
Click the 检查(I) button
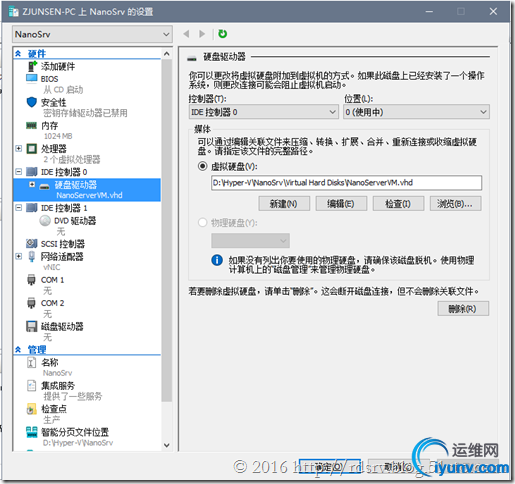pos(398,204)
